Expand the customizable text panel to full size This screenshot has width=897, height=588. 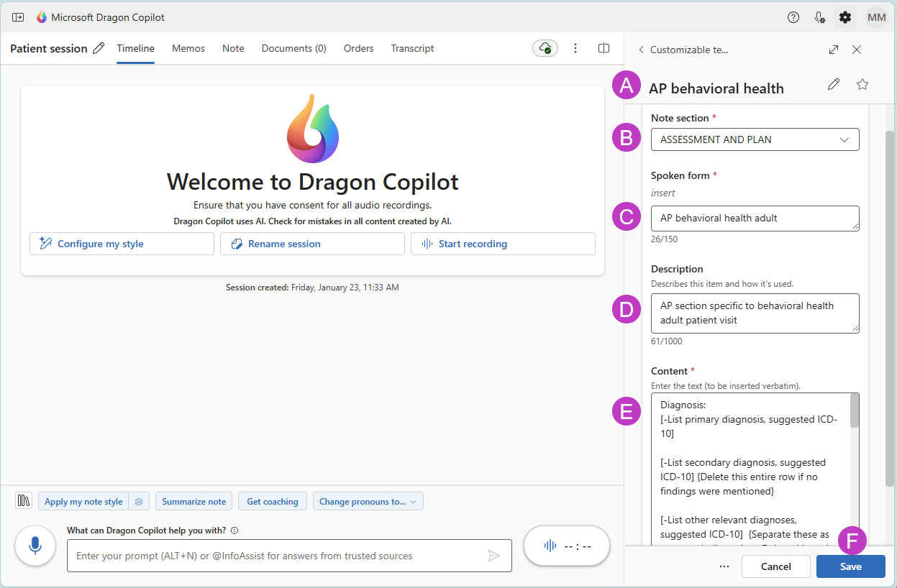[833, 50]
